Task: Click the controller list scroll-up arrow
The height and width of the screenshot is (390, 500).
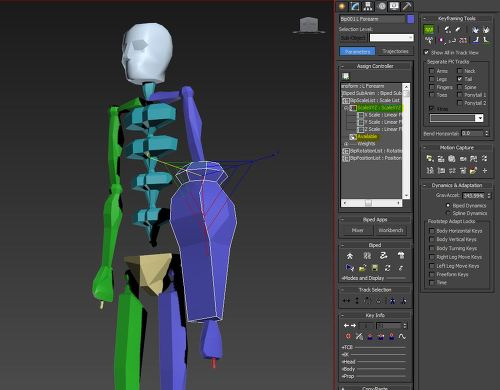Action: 406,86
